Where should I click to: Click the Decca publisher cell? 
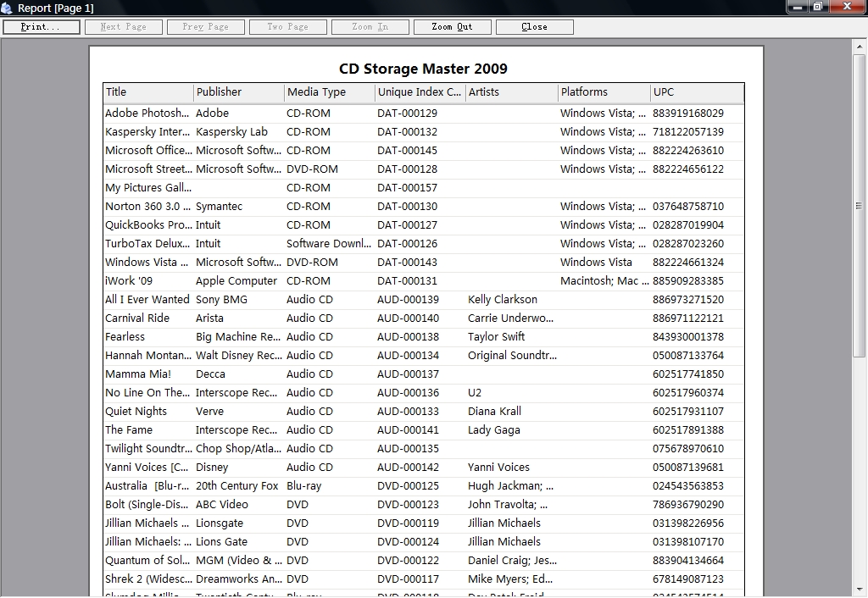pos(210,374)
